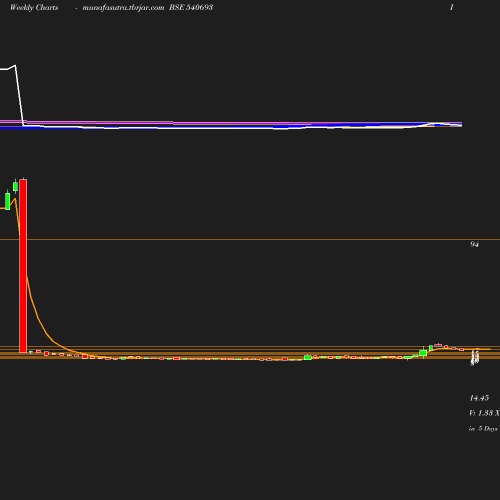This screenshot has height=500, width=500.
Task: Click the 'in 5 Days' label
Action: point(483,428)
